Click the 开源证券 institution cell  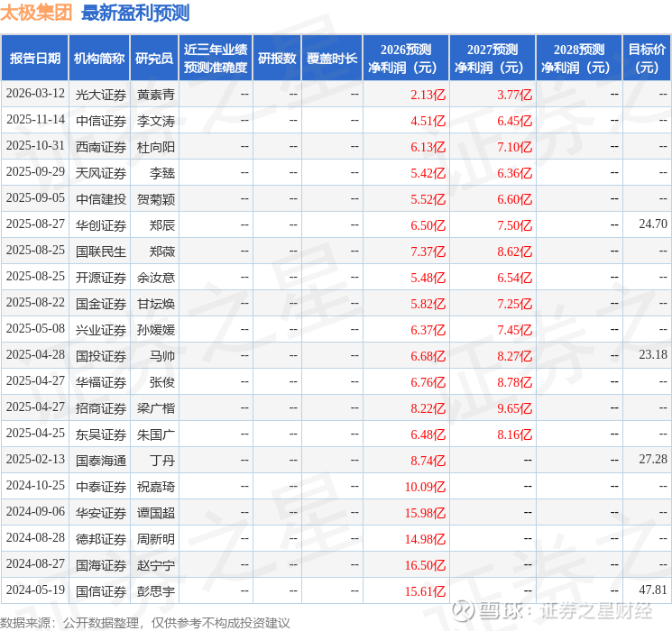[101, 278]
